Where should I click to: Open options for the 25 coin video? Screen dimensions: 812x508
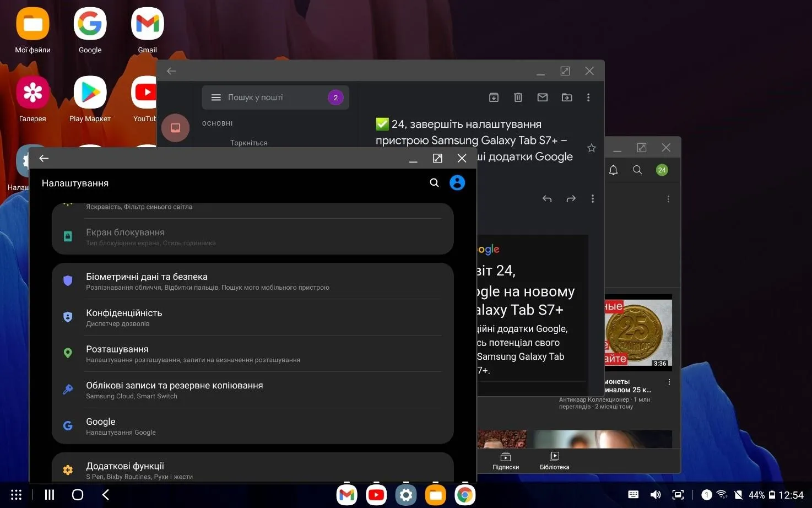(669, 382)
